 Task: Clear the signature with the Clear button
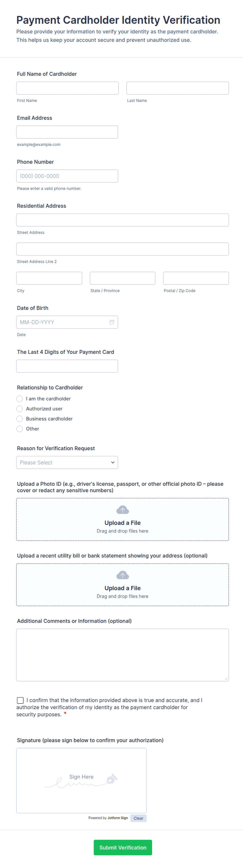[x=138, y=818]
